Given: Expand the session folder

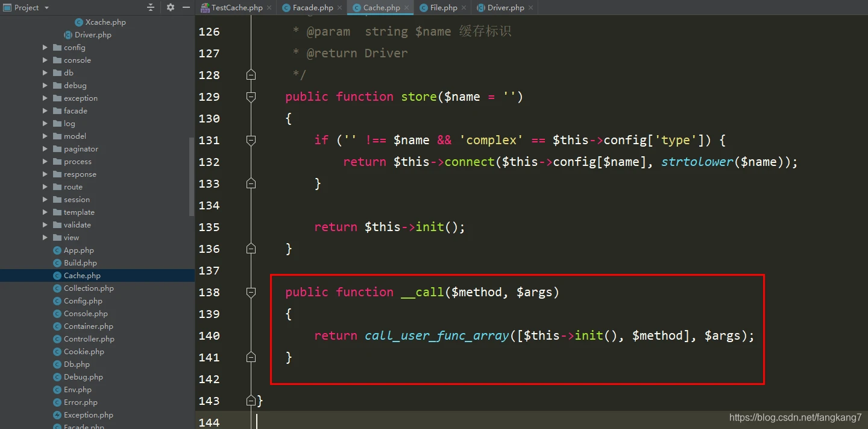Looking at the screenshot, I should click(45, 200).
